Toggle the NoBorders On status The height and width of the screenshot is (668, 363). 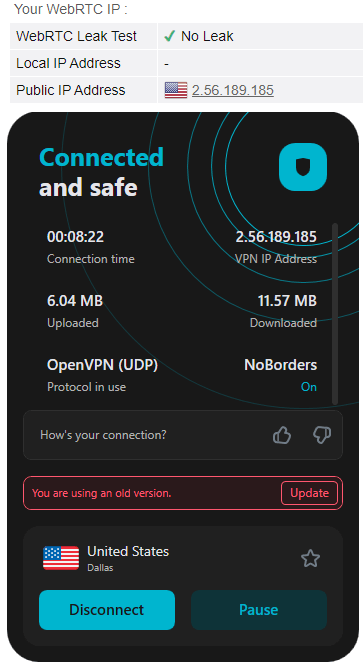click(x=308, y=387)
